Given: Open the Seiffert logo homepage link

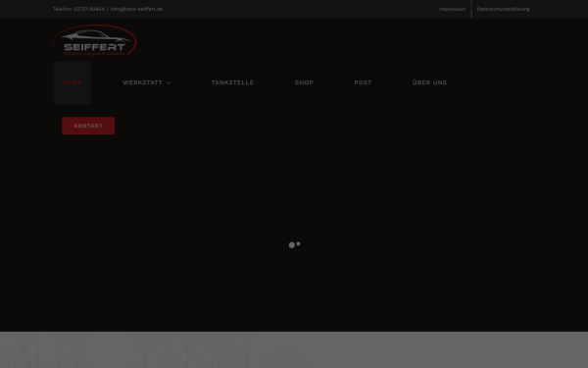Looking at the screenshot, I should point(95,40).
